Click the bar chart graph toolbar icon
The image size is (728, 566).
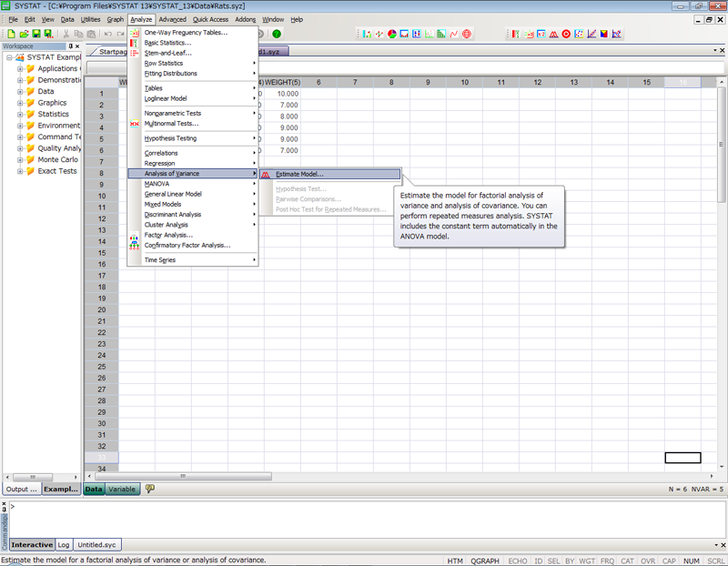pos(367,34)
